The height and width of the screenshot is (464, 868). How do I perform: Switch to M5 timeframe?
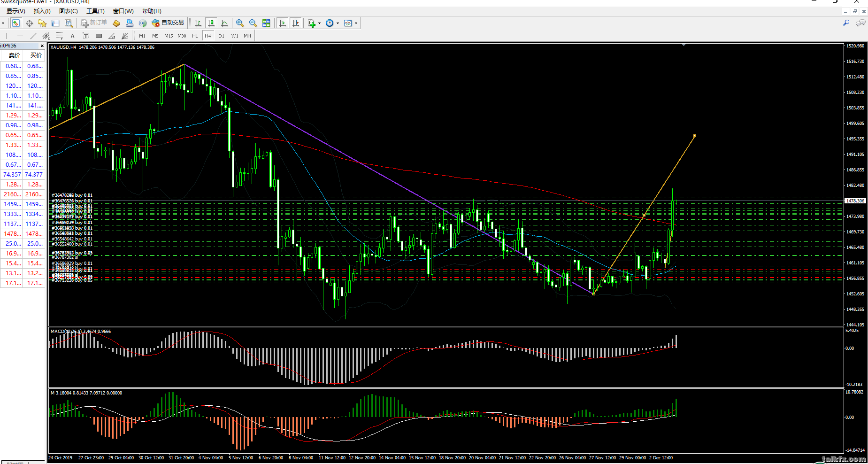(x=155, y=36)
